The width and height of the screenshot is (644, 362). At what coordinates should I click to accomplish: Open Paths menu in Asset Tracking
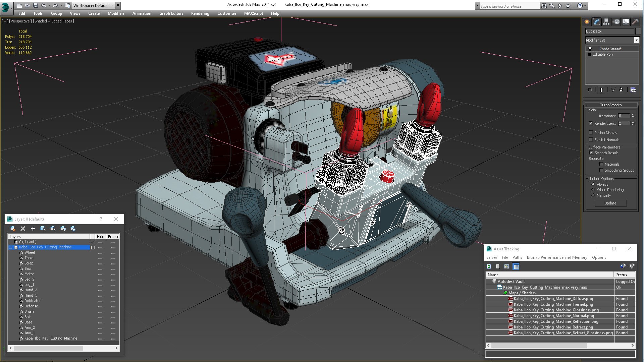(517, 257)
